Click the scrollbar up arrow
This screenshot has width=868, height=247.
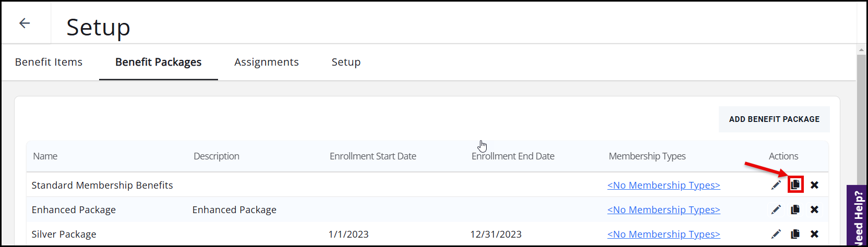click(861, 50)
